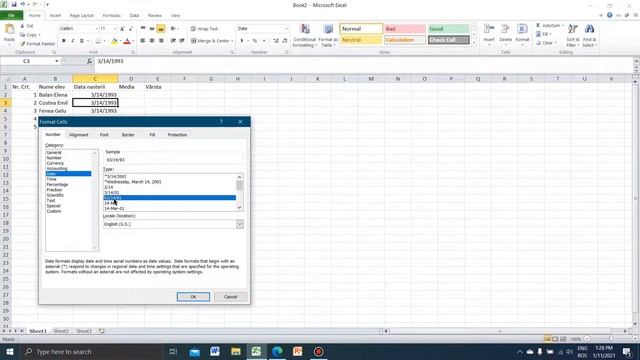Click the Paste clipboard icon
The image size is (640, 360).
tap(9, 29)
